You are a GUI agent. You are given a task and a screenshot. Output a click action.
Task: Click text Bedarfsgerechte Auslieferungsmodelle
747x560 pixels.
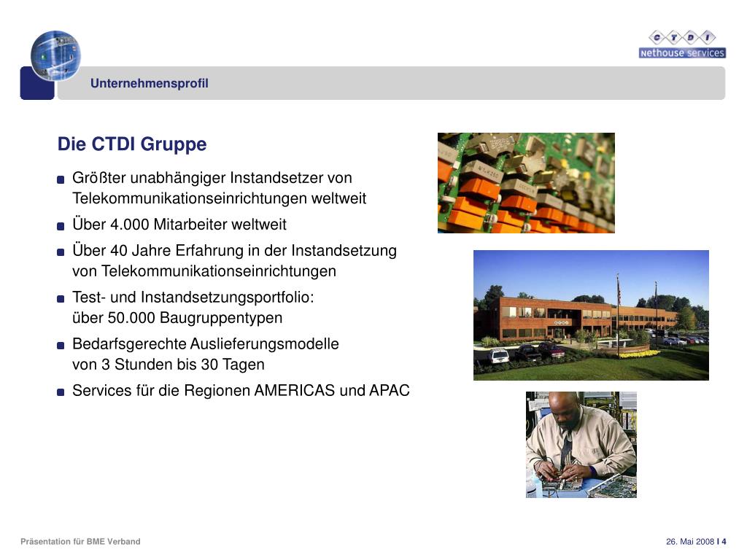point(205,344)
